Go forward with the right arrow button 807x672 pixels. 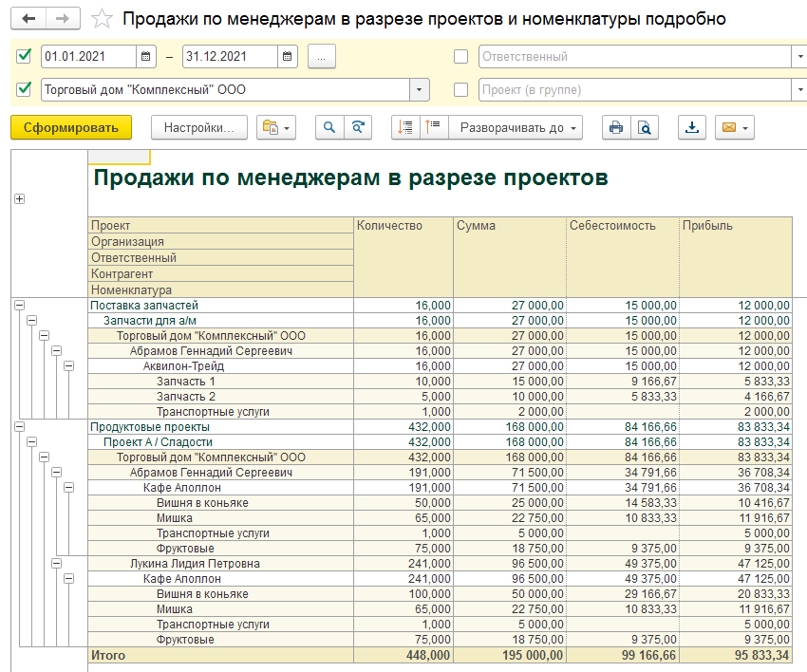tap(63, 19)
